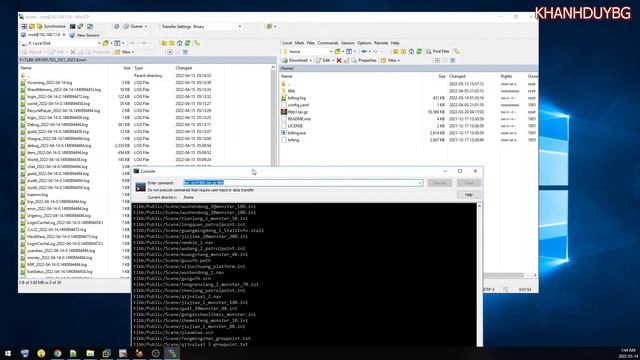Click the Download button
This screenshot has width=640, height=360.
pos(297,60)
